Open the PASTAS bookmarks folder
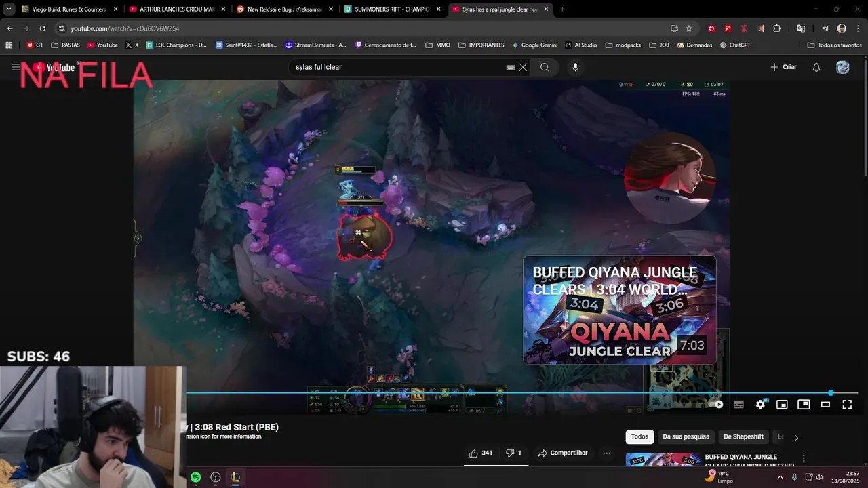Viewport: 868px width, 488px height. click(65, 45)
